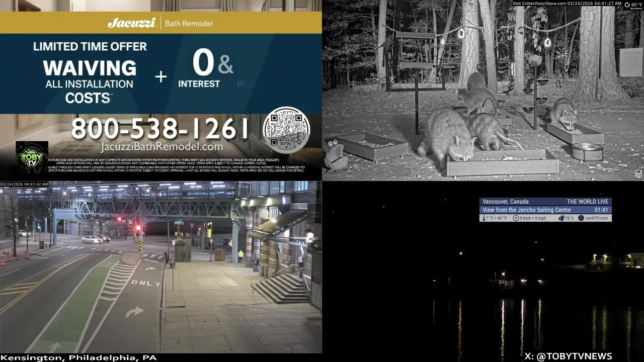Click the 'ALL INSTALLATION' text line
This screenshot has height=362, width=644.
pyautogui.click(x=90, y=84)
